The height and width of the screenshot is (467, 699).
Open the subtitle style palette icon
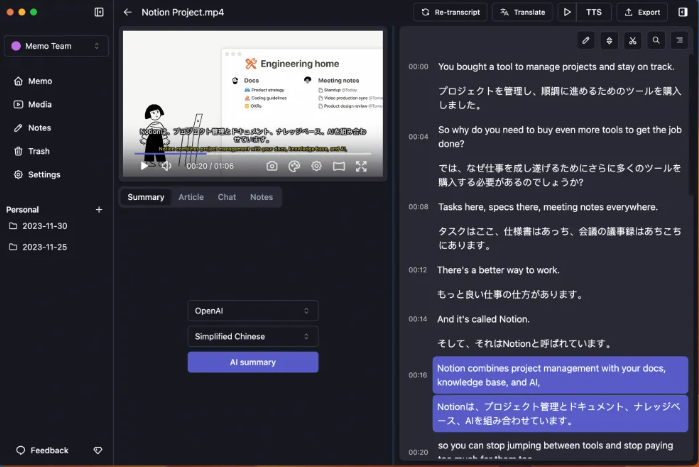tap(294, 166)
